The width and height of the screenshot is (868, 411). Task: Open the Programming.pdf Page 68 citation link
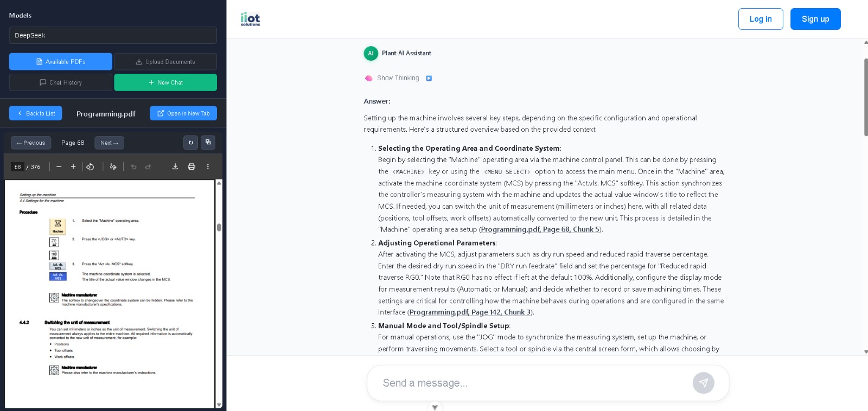point(540,229)
